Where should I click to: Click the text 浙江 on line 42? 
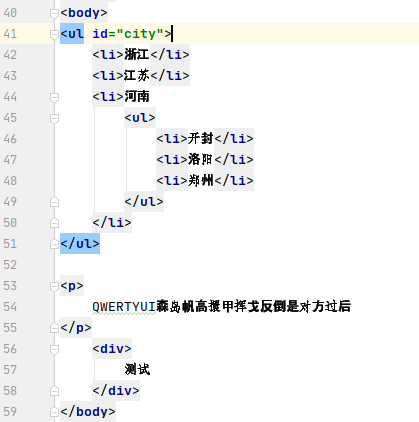137,54
